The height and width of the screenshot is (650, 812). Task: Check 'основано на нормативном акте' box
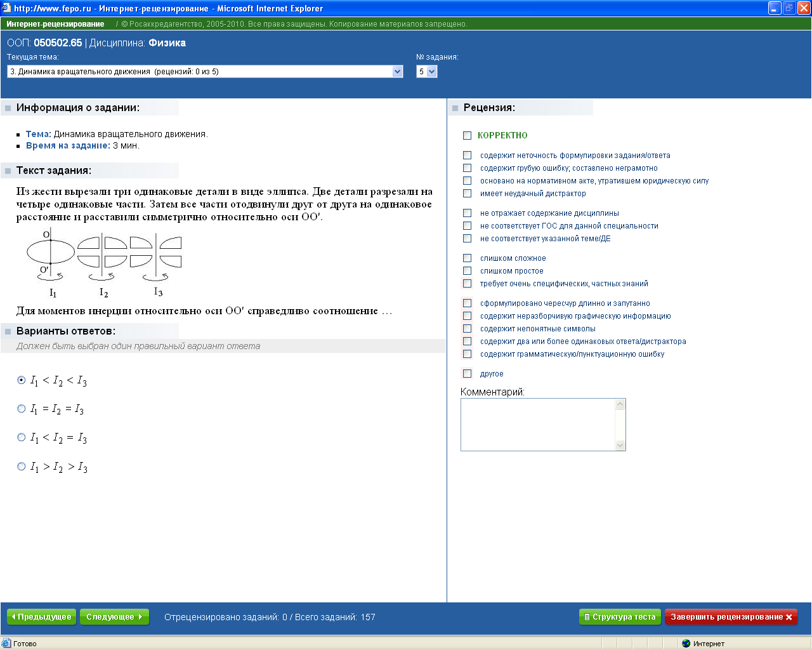click(x=468, y=180)
